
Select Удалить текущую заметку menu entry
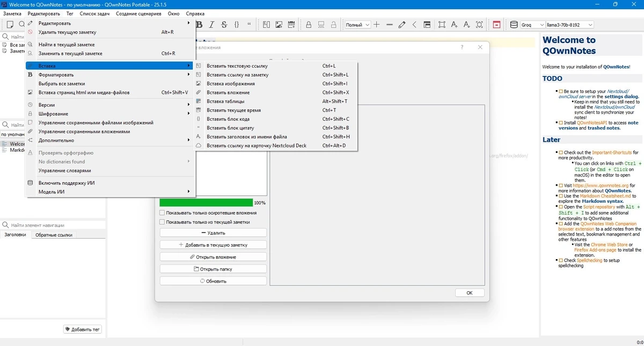110,32
